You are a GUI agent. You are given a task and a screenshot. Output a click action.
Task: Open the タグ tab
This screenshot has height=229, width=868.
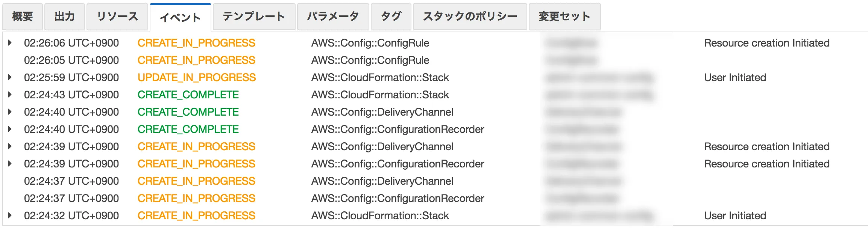click(x=391, y=16)
